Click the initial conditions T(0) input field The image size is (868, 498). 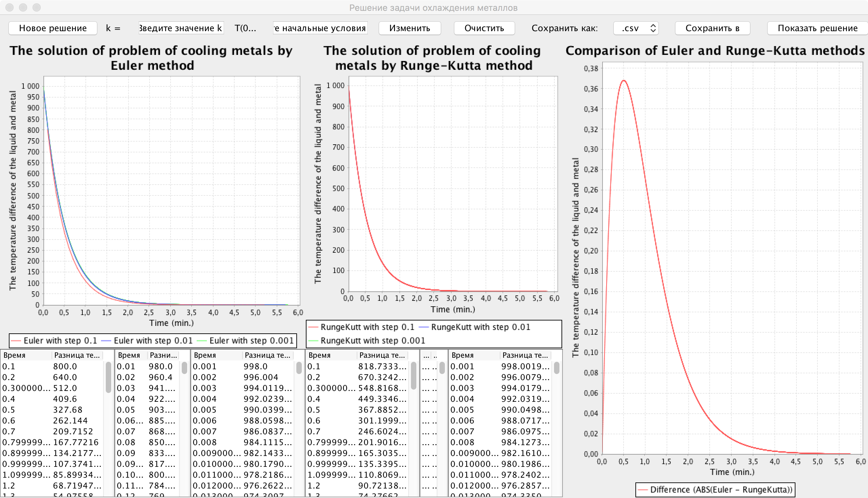(x=320, y=28)
